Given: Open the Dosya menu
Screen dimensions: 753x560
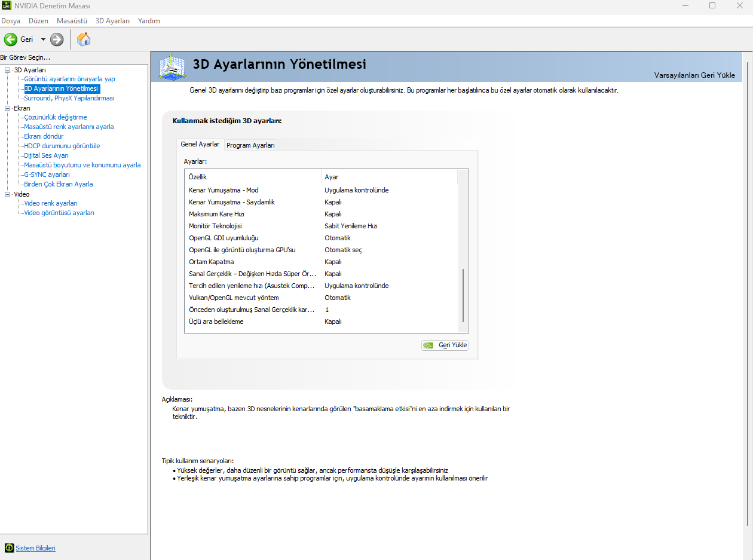Looking at the screenshot, I should tap(11, 20).
